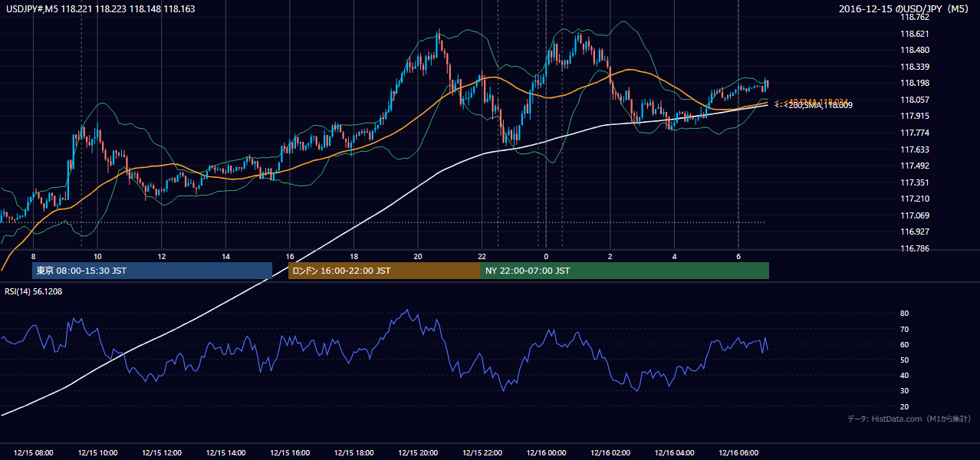Screen dimensions: 980x460
Task: Click the 12/16 00:00 time axis label
Action: (x=546, y=453)
